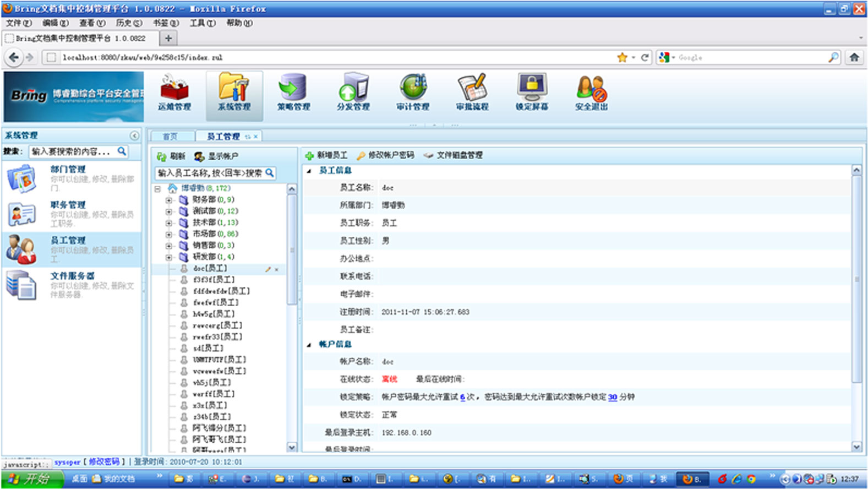Click the bookmark star icon
The height and width of the screenshot is (489, 868).
pos(622,57)
